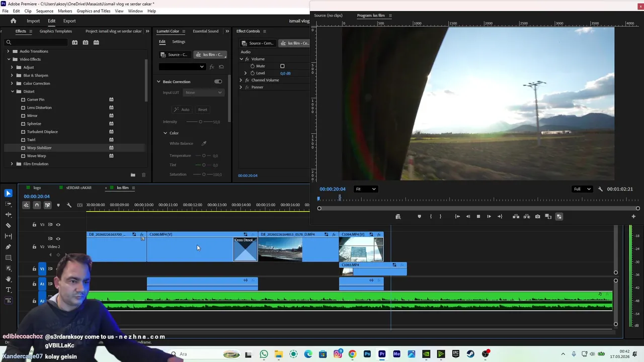644x362 pixels.
Task: Open the Markers menu
Action: click(65, 11)
